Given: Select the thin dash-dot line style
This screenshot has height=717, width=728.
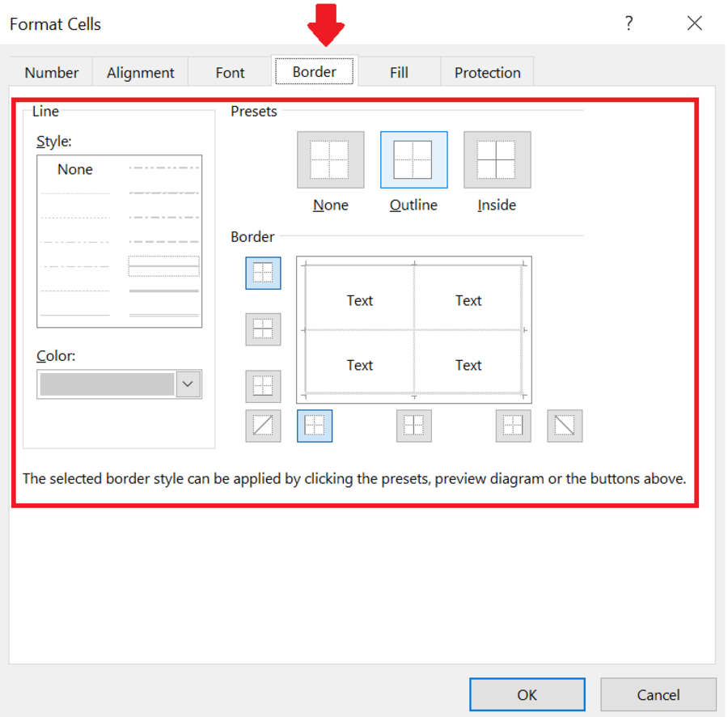Looking at the screenshot, I should pyautogui.click(x=75, y=266).
